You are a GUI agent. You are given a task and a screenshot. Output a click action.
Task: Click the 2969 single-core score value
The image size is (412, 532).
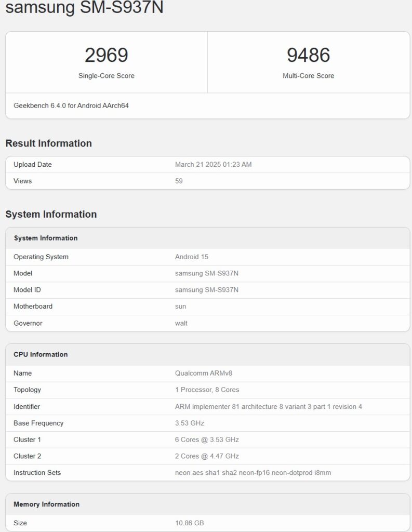[107, 55]
